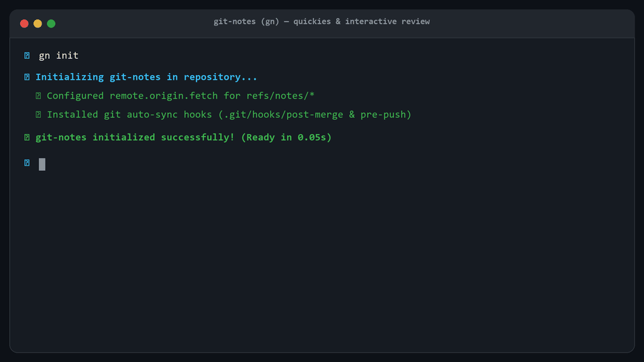Click 'git-notes initialized successfully!' line
644x362 pixels.
coord(184,137)
